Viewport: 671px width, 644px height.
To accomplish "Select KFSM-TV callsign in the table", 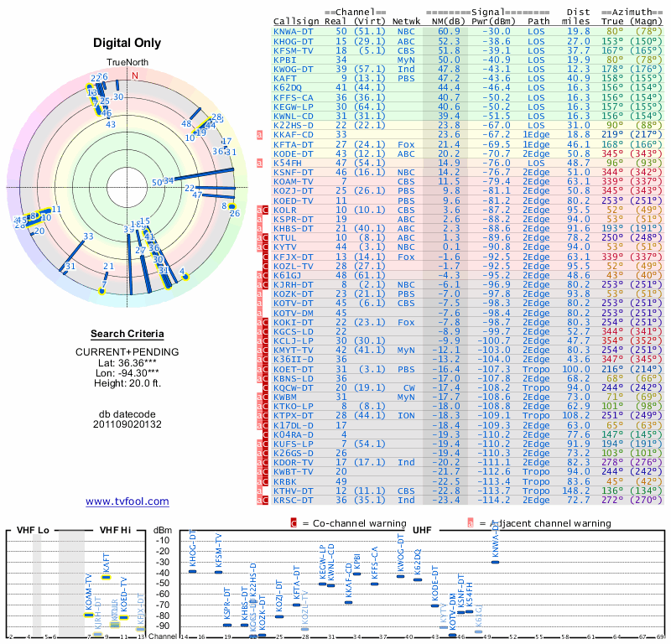I will click(293, 50).
